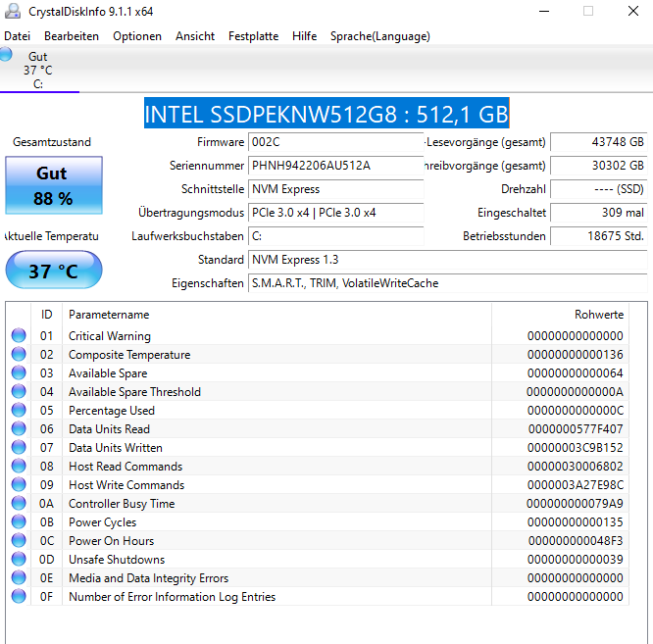The height and width of the screenshot is (644, 653).
Task: Click status orb for Available Spare row 03
Action: coord(19,372)
